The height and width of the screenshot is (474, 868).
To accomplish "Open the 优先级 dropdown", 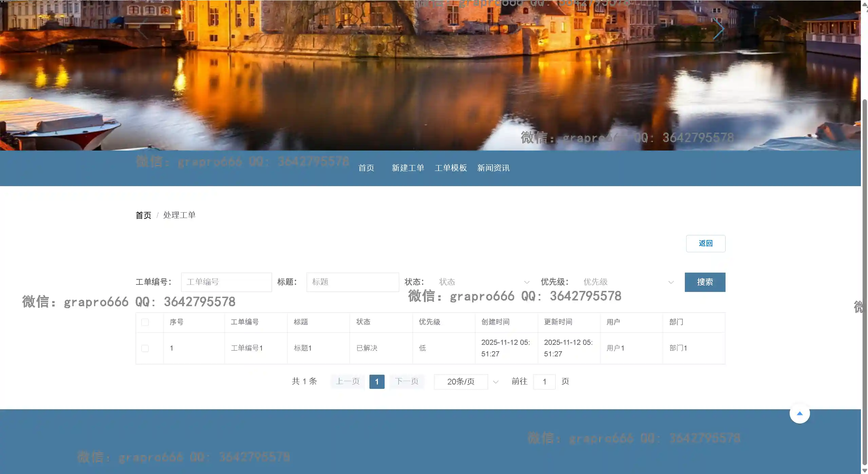I will pyautogui.click(x=628, y=282).
